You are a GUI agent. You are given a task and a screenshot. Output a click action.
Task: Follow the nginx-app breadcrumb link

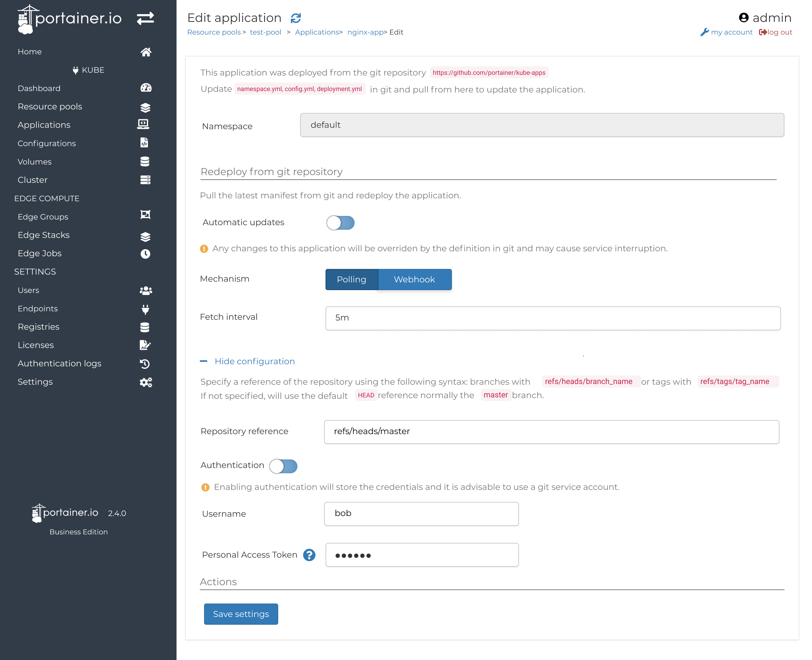[365, 32]
